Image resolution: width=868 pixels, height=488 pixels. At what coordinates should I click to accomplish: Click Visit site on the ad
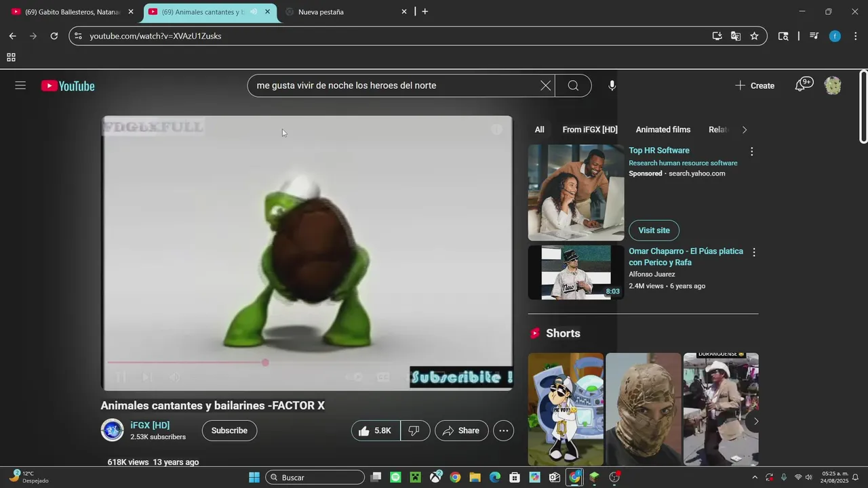coord(654,230)
